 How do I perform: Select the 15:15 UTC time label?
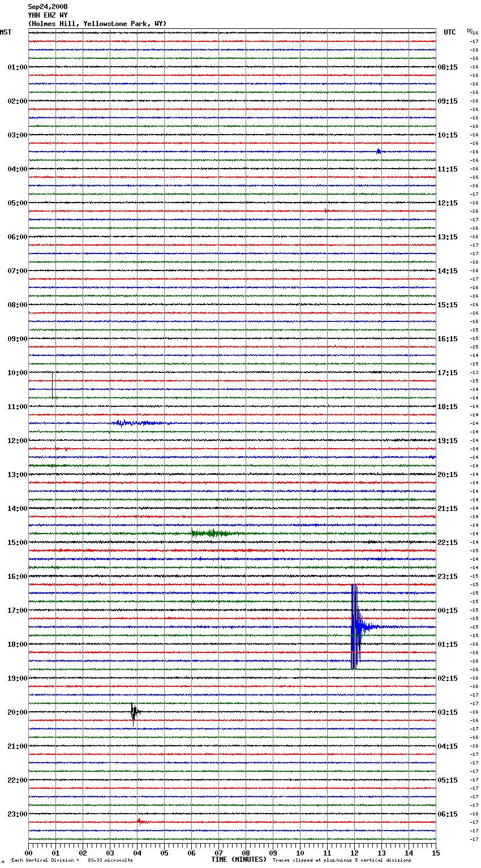click(x=448, y=305)
